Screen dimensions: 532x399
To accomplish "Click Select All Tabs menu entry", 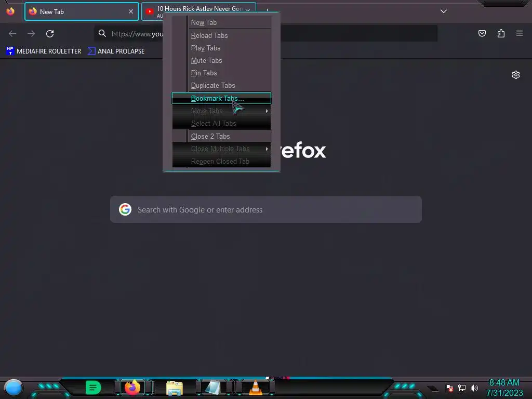I will 221,124.
